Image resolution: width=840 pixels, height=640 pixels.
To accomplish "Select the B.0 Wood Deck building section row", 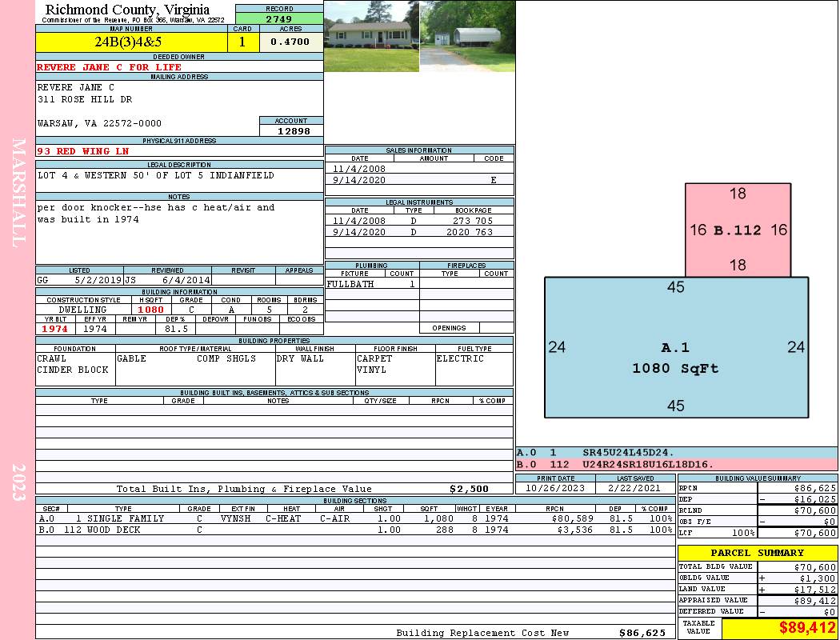I will [x=355, y=530].
